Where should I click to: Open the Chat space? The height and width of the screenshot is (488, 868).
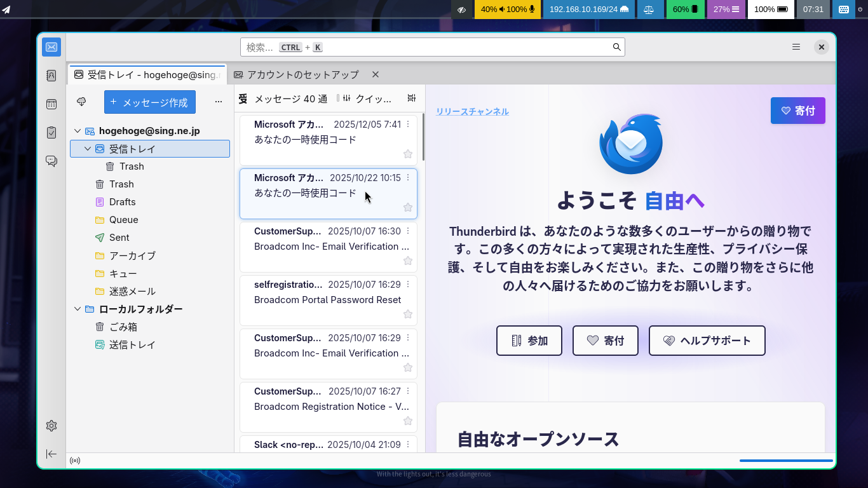click(x=51, y=161)
